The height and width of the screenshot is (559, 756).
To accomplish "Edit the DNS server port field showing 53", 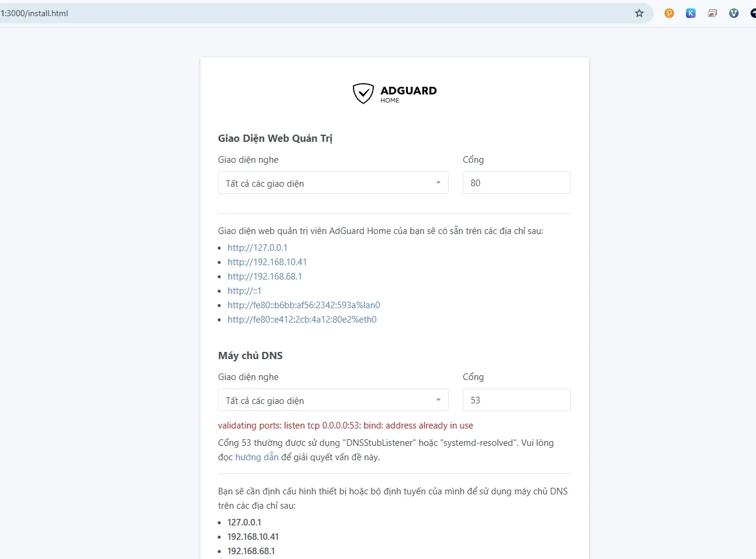I will 517,400.
